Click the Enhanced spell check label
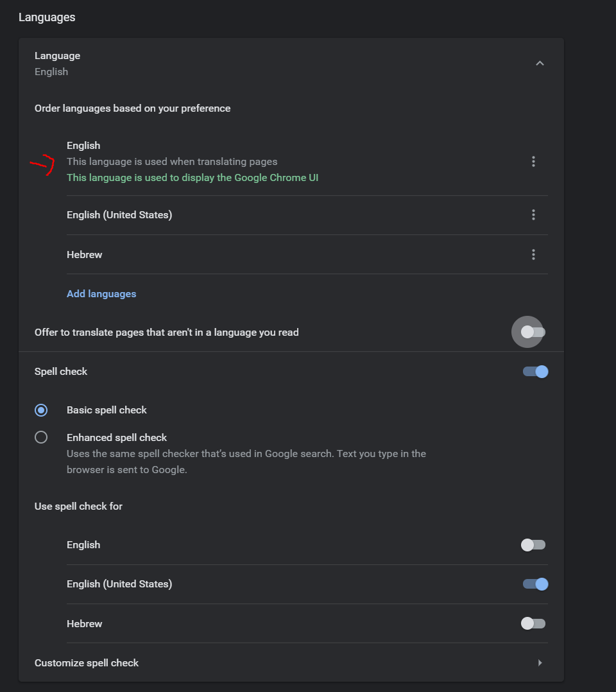Screen dimensions: 616x692 (x=117, y=437)
